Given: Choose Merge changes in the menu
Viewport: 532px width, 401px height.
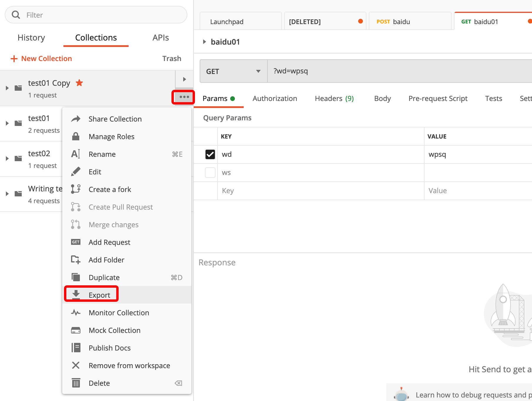Looking at the screenshot, I should 127,225.
